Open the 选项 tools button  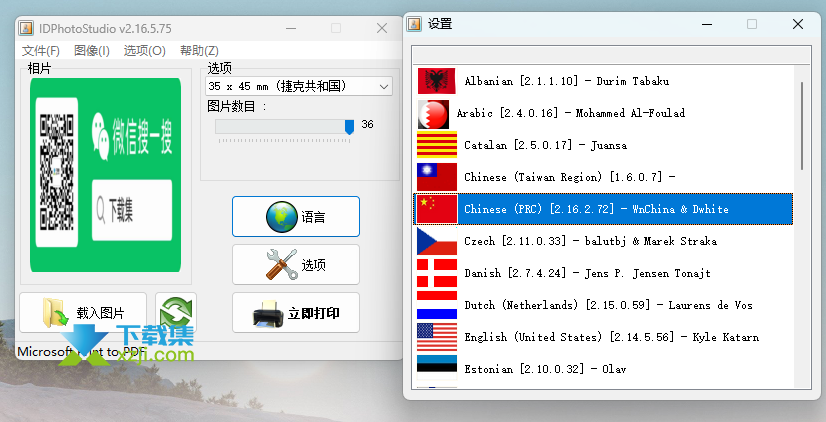click(x=296, y=264)
